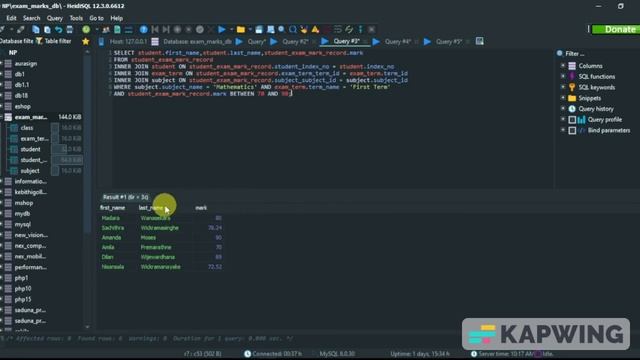
Task: Jump to first row icon
Action: tap(155, 29)
